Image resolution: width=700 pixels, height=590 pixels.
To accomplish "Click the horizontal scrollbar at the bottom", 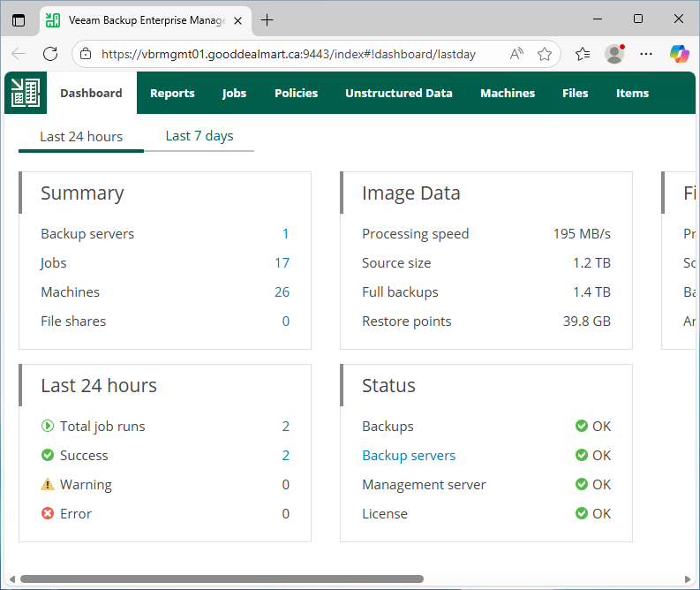I will coord(221,579).
